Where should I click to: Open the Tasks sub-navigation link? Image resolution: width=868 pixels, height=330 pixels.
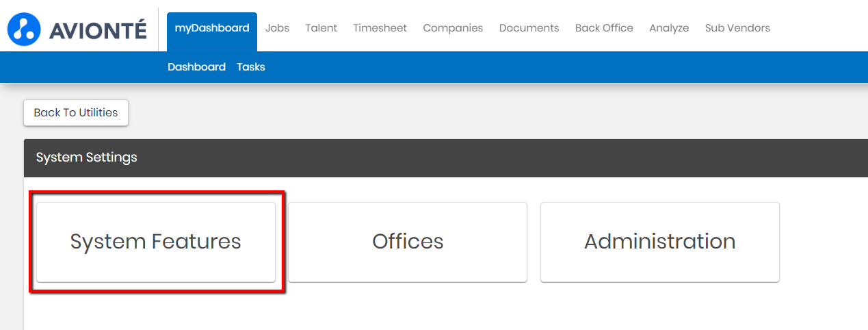tap(251, 67)
